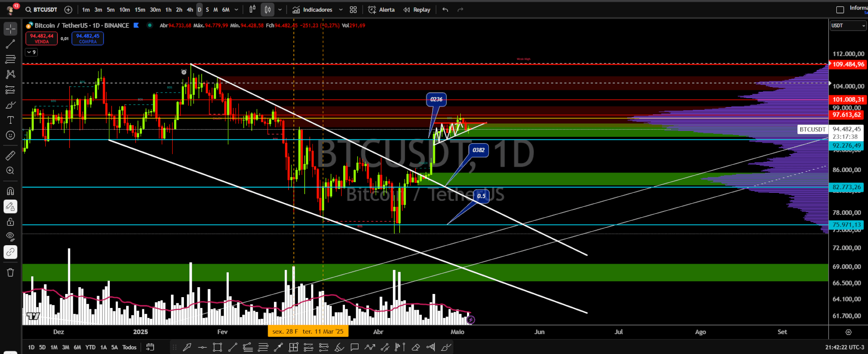This screenshot has width=868, height=354.
Task: Select the trend line drawing tool
Action: [x=10, y=44]
